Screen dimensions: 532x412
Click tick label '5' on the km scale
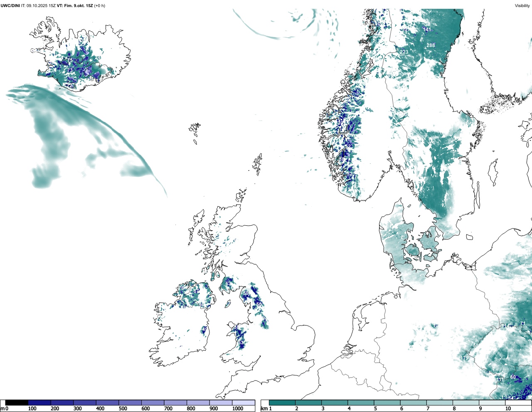[375, 409]
